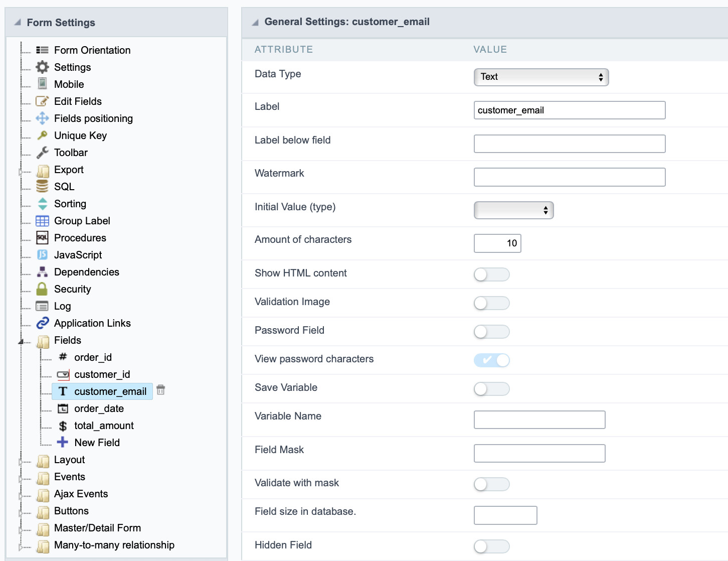728x561 pixels.
Task: Click the Security padlock icon
Action: coord(42,289)
